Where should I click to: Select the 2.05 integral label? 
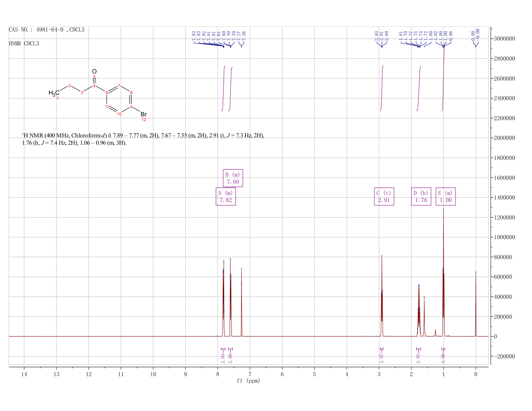pos(418,358)
